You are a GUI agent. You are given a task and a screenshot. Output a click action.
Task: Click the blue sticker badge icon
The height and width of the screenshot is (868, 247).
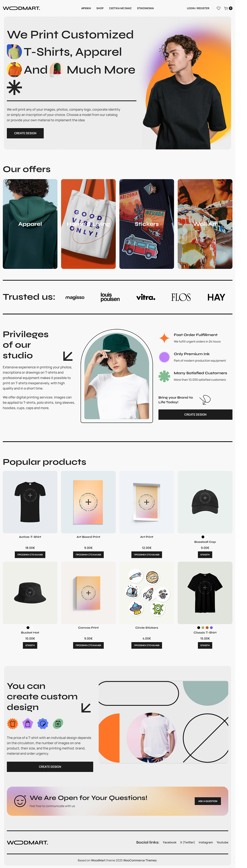(x=43, y=724)
